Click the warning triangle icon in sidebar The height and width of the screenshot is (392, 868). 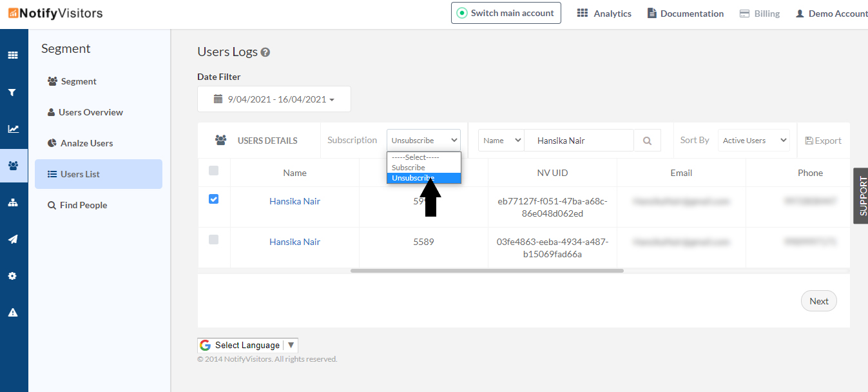coord(13,313)
